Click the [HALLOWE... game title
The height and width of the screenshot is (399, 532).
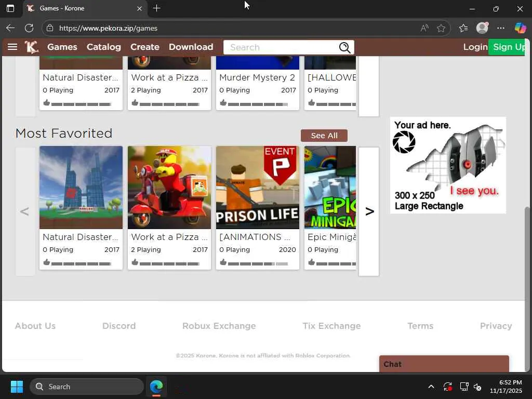point(332,77)
